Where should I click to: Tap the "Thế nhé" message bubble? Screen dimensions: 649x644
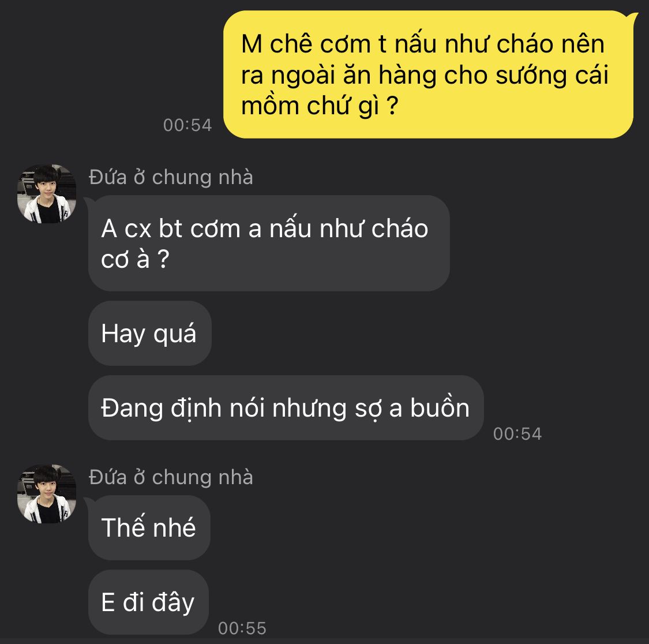(x=149, y=527)
